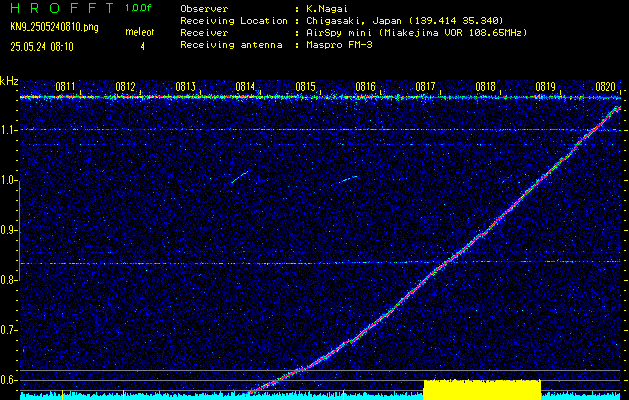Click the 0.6 frequency axis label
Screen dimensions: 629x400
click(8, 380)
